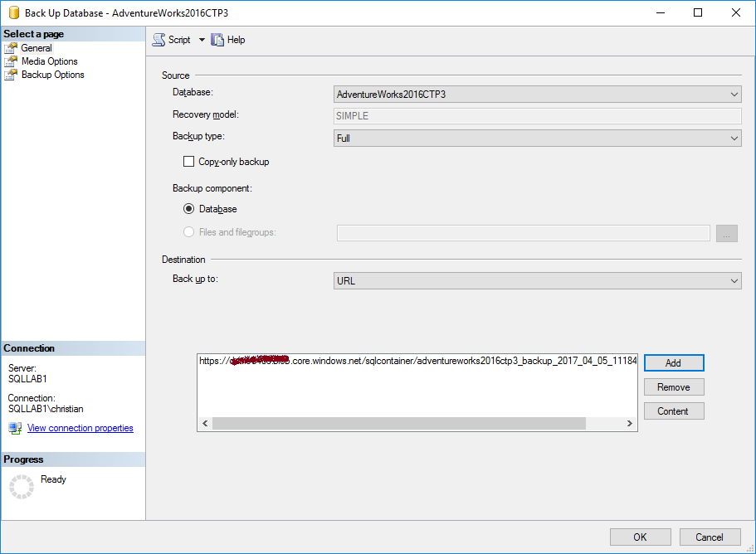
Task: Click the Media Options page icon
Action: 11,61
